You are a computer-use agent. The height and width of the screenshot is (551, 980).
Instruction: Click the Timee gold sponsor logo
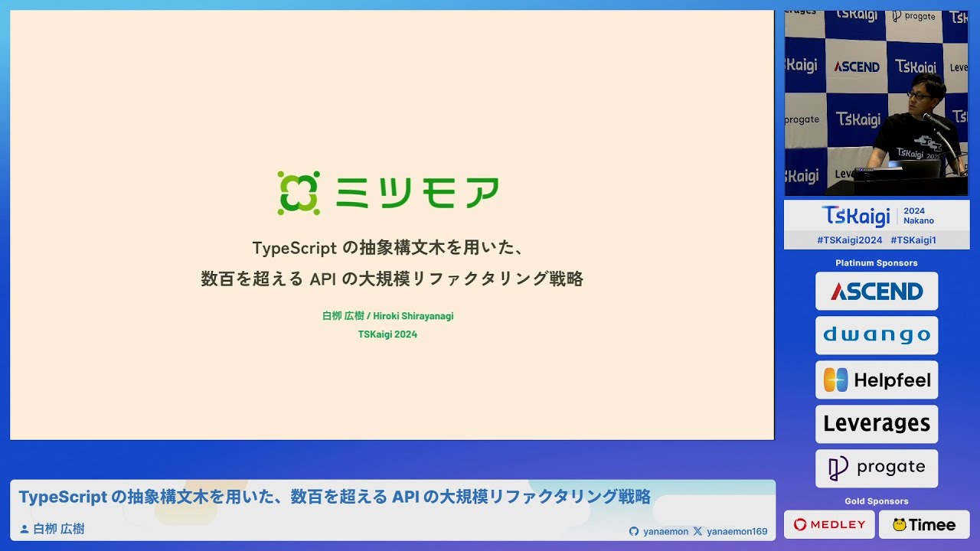[x=924, y=525]
